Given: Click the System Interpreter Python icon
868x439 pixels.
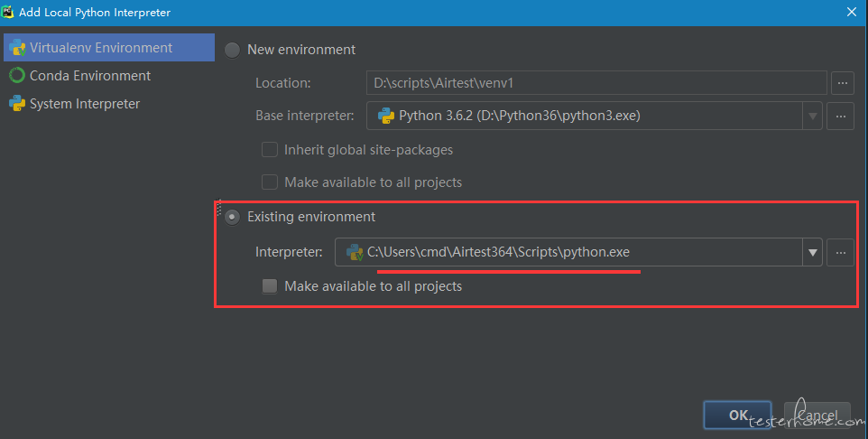Looking at the screenshot, I should click(x=17, y=104).
